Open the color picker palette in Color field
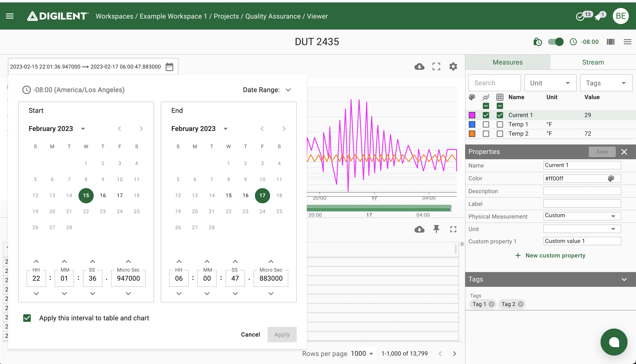The height and width of the screenshot is (364, 636). 611,178
